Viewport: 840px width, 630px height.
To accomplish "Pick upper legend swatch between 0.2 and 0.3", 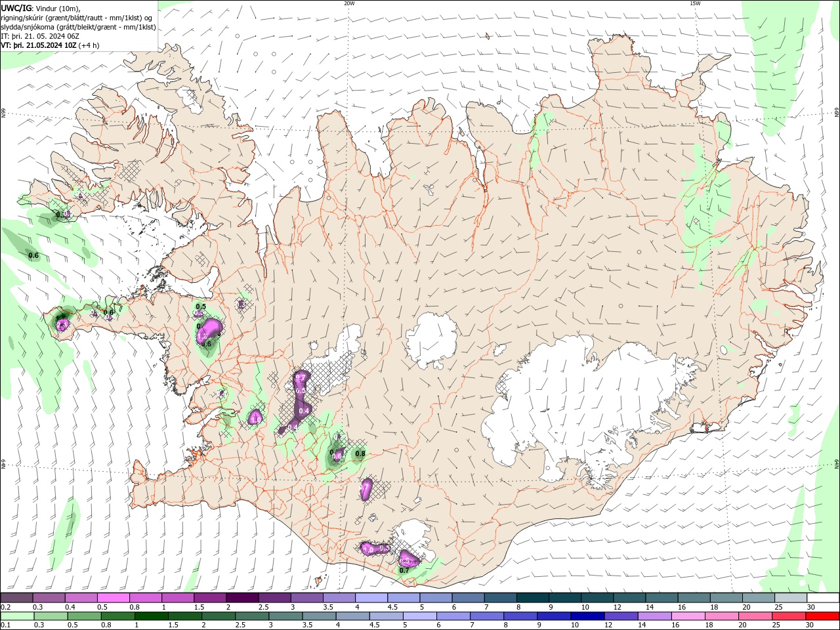I will tap(17, 597).
